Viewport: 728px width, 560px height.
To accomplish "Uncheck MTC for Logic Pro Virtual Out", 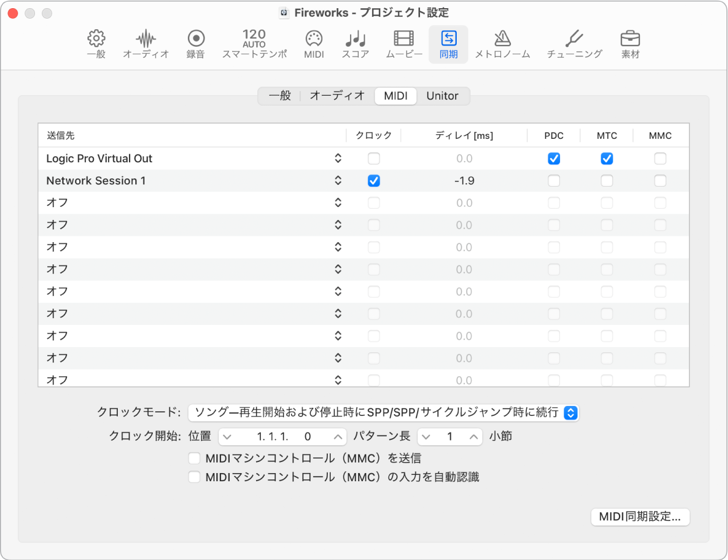I will click(x=607, y=158).
